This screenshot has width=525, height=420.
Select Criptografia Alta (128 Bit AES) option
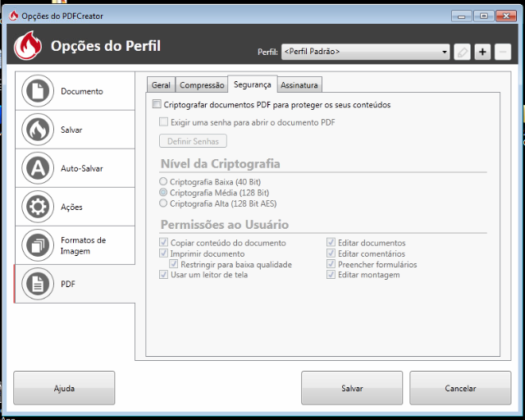163,203
